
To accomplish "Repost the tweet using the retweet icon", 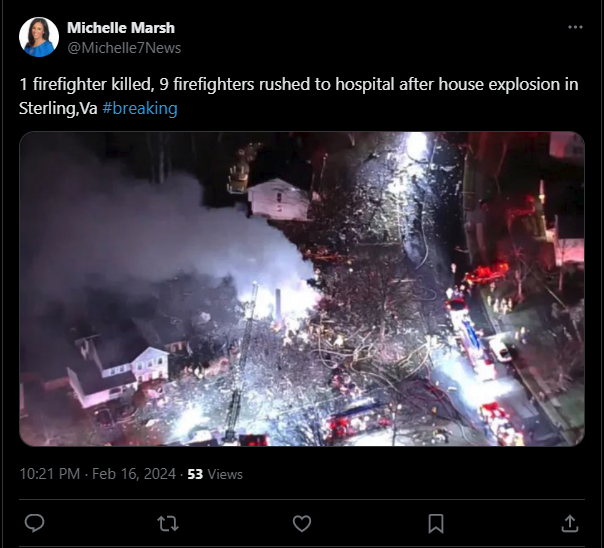I will tap(168, 524).
